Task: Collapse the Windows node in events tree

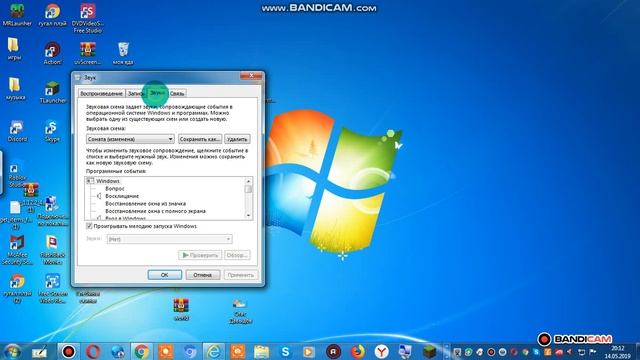Action: (90, 181)
